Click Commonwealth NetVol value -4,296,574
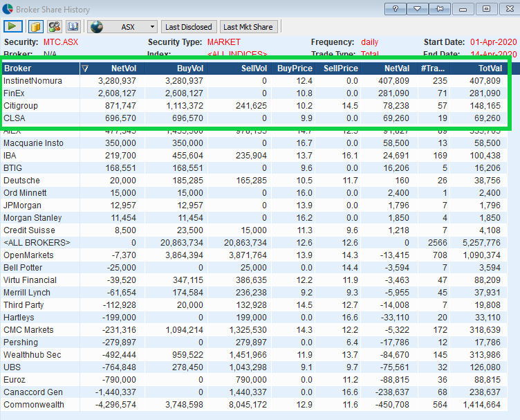The width and height of the screenshot is (520, 420). tap(115, 405)
